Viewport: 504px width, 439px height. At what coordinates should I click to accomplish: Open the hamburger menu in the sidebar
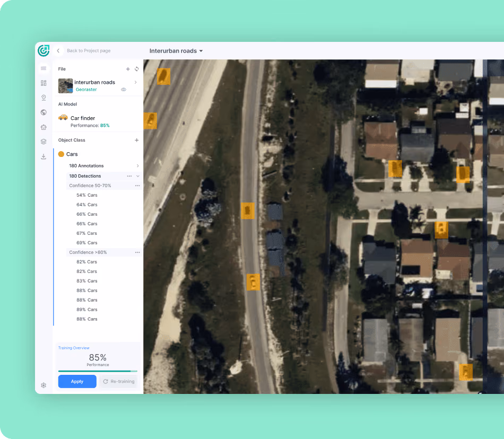44,68
